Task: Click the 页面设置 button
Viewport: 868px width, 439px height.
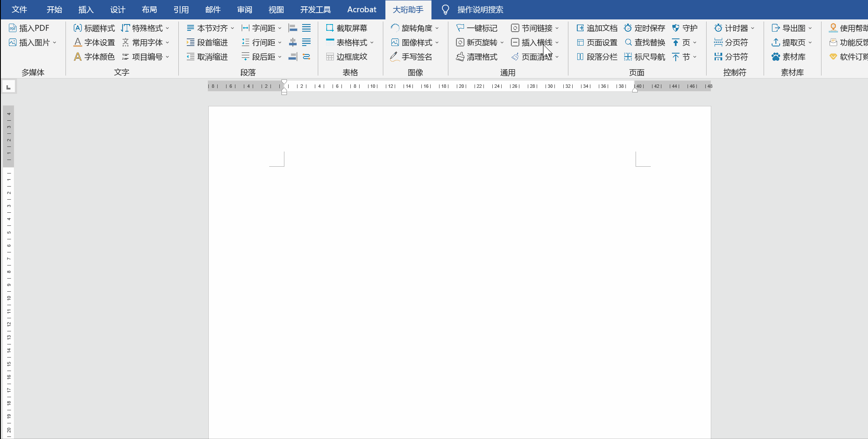Action: [x=597, y=43]
